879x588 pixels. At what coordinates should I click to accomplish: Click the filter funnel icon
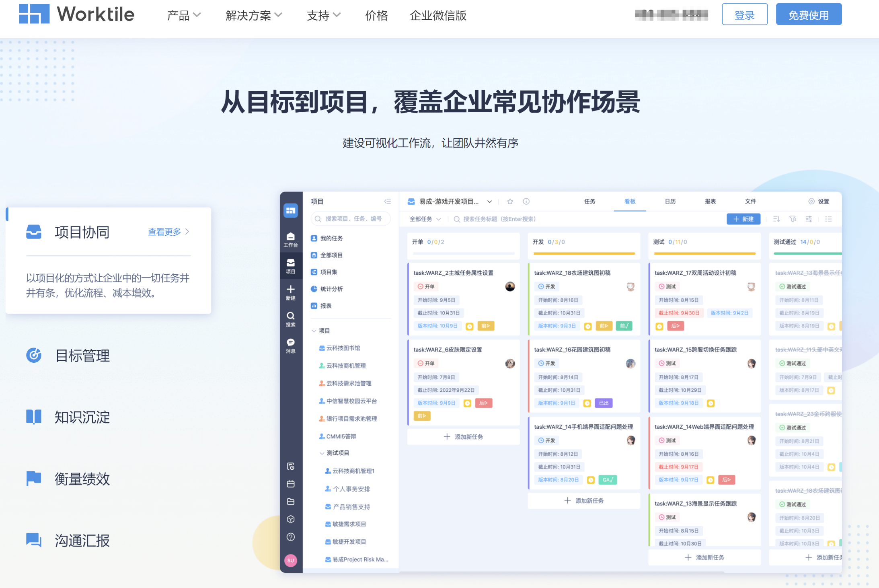pyautogui.click(x=793, y=219)
